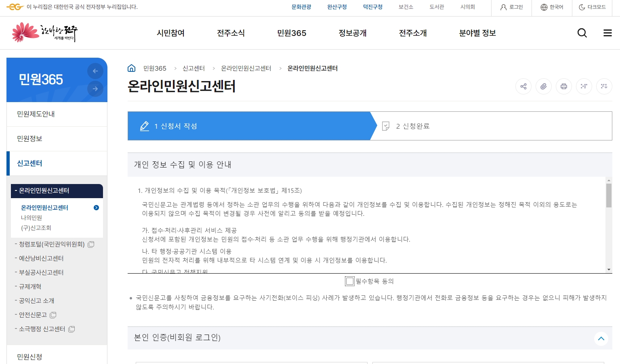Click the home icon in the breadcrumb
Screen dimensions: 620x364
(x=131, y=68)
